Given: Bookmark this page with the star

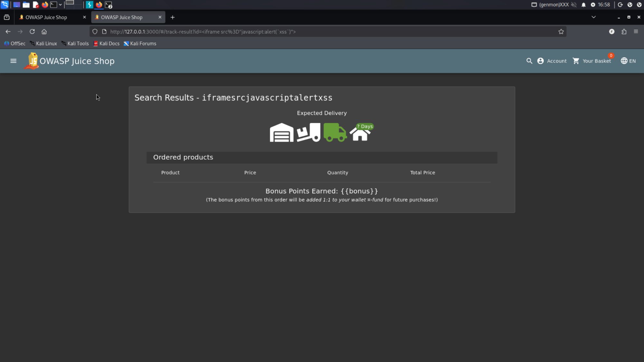Looking at the screenshot, I should point(561,32).
